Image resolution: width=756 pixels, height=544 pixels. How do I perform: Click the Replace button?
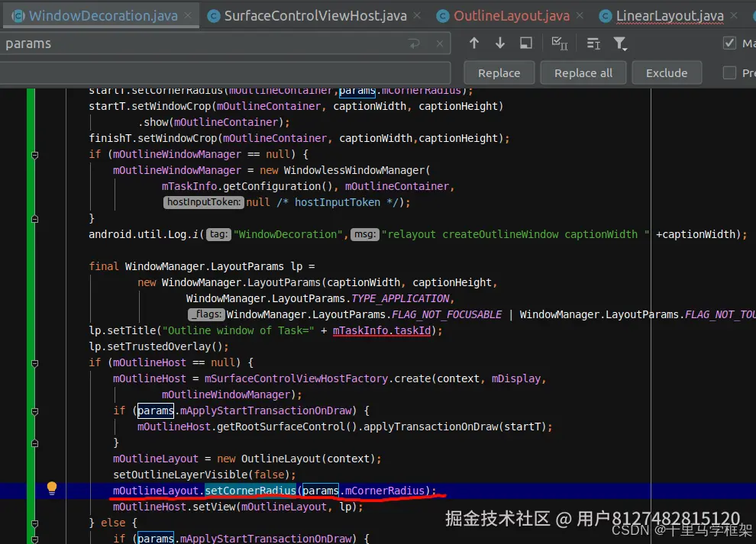(499, 72)
